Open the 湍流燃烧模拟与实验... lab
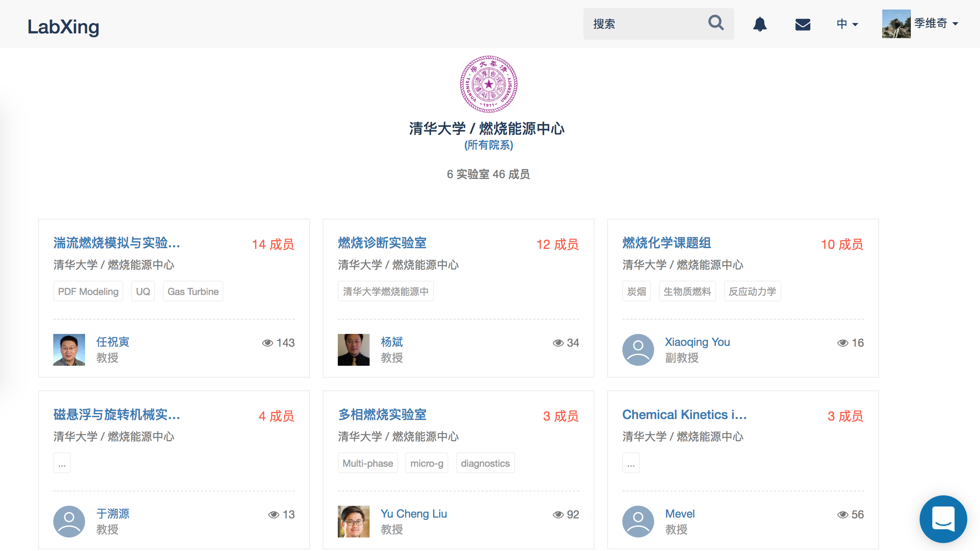The image size is (980, 551). click(x=117, y=243)
